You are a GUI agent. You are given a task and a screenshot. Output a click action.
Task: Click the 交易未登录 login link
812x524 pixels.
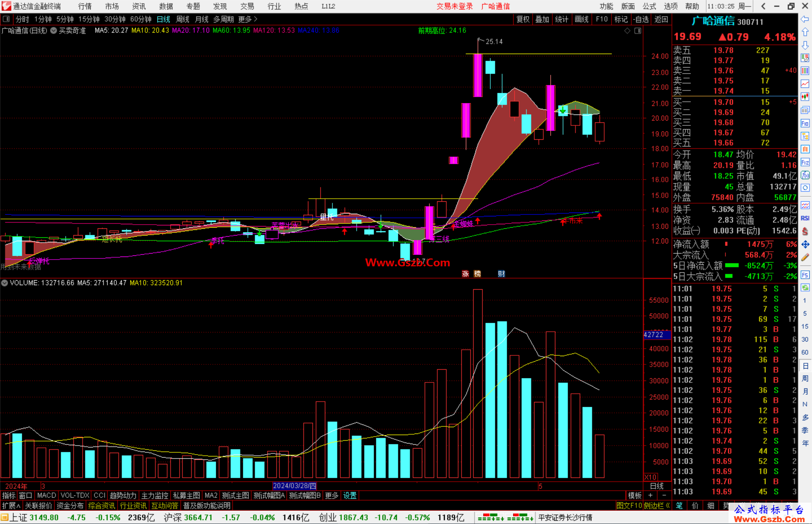point(454,6)
